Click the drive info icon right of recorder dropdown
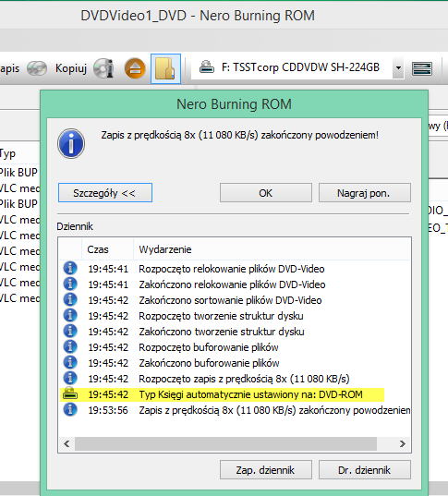Screen dimensions: 448x496 pos(422,68)
